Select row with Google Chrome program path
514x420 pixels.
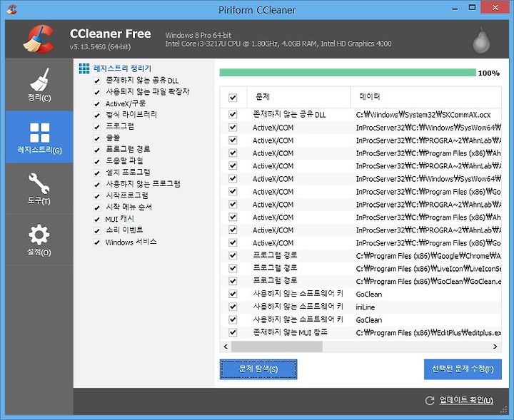(x=361, y=255)
